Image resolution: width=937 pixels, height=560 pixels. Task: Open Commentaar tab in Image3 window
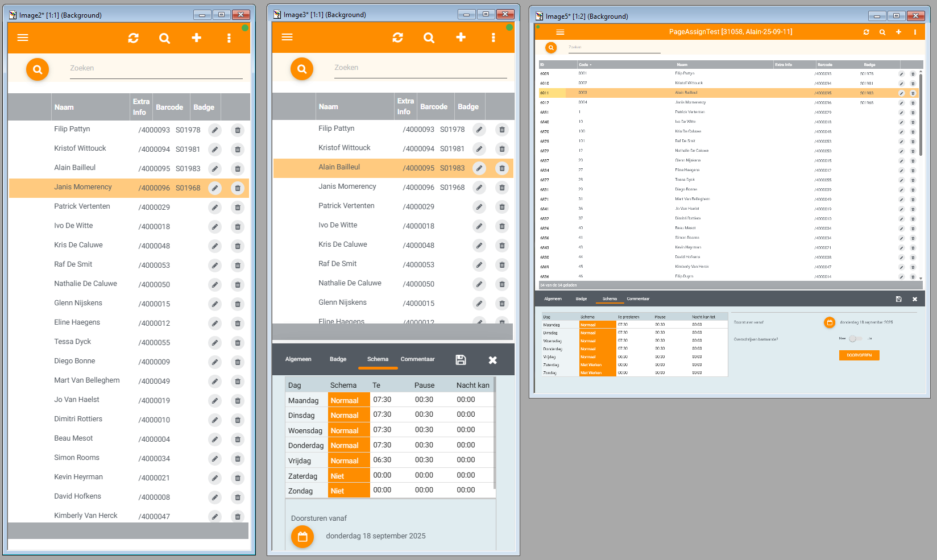(418, 359)
